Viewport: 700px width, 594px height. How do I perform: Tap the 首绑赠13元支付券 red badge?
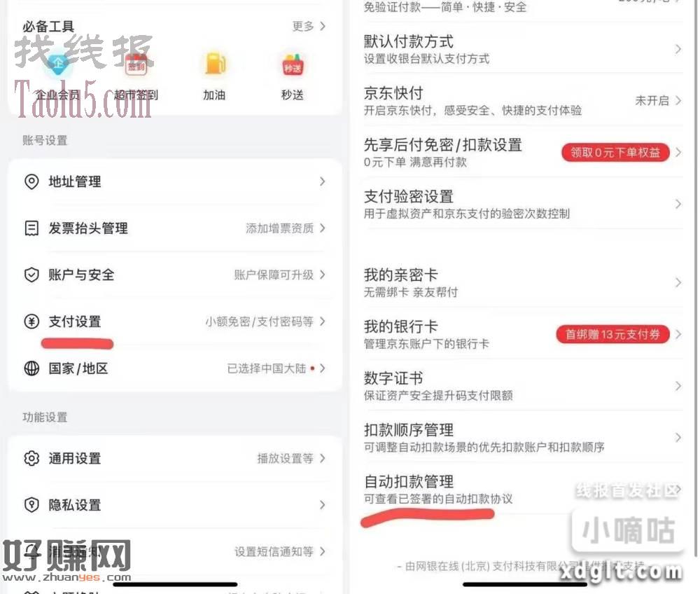point(613,334)
